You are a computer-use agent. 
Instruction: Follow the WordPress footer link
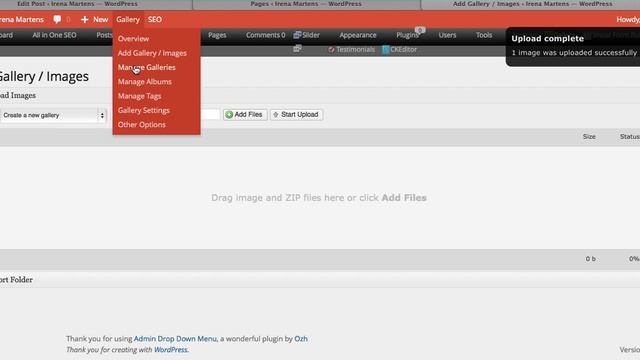(x=171, y=350)
